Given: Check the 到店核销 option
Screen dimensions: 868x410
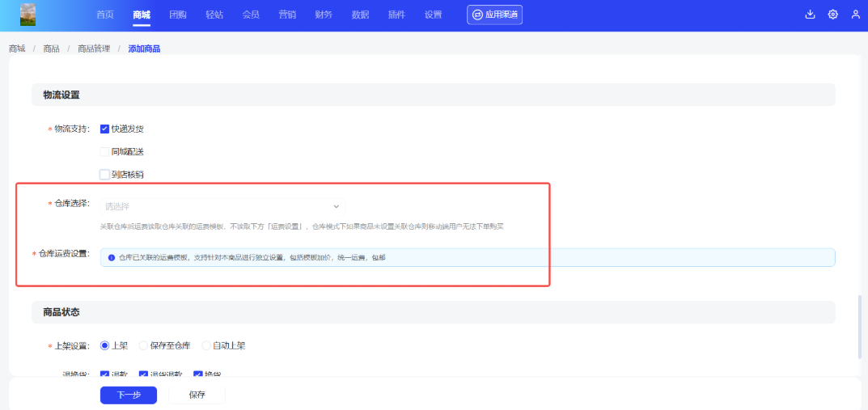Looking at the screenshot, I should pos(104,174).
